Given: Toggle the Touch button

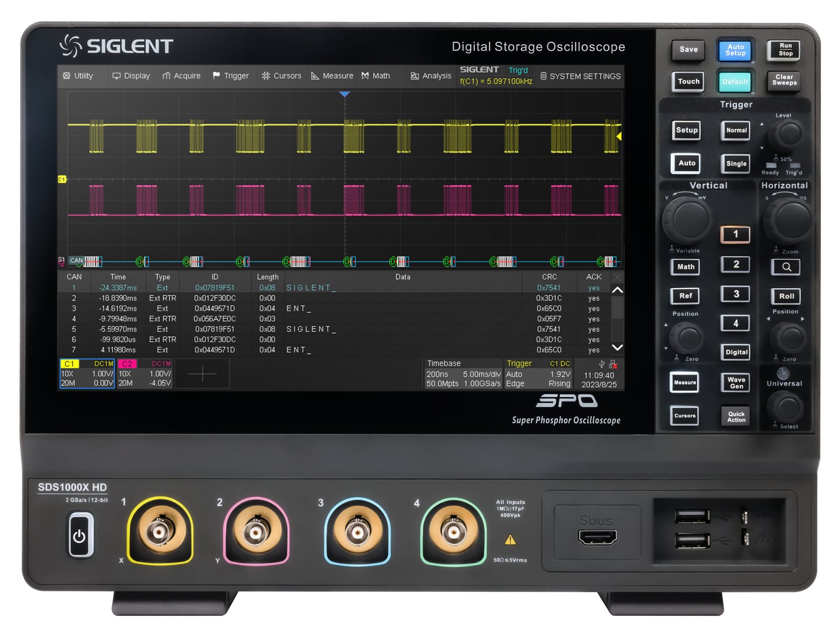Looking at the screenshot, I should pyautogui.click(x=687, y=82).
